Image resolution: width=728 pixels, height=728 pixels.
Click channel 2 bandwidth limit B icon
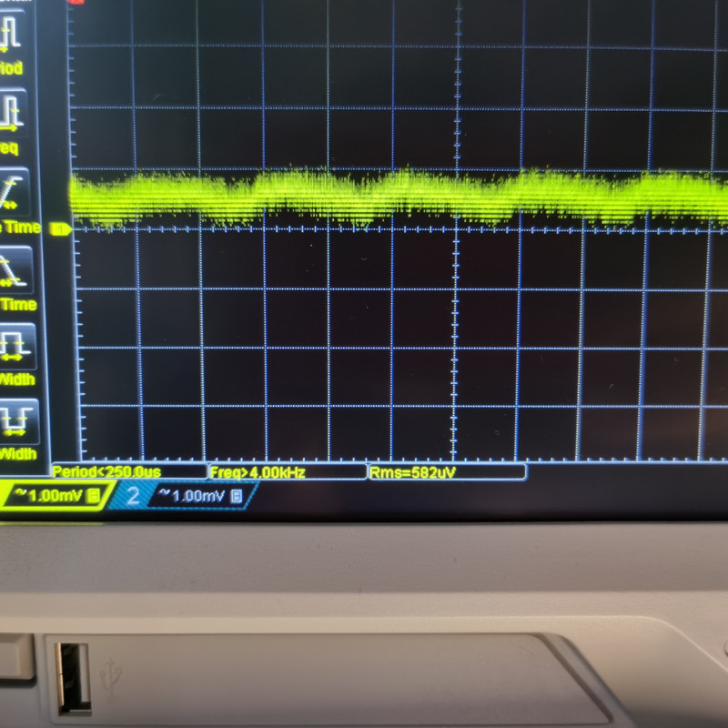click(x=237, y=496)
